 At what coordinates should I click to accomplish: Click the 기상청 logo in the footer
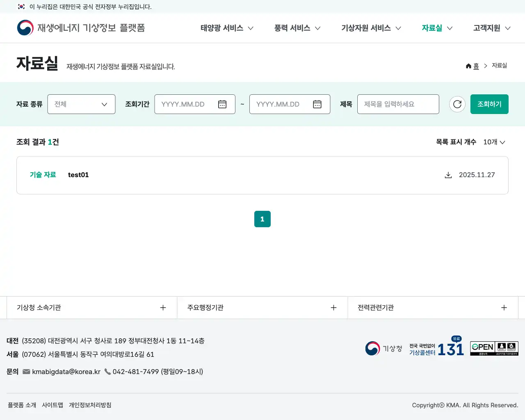pos(383,348)
